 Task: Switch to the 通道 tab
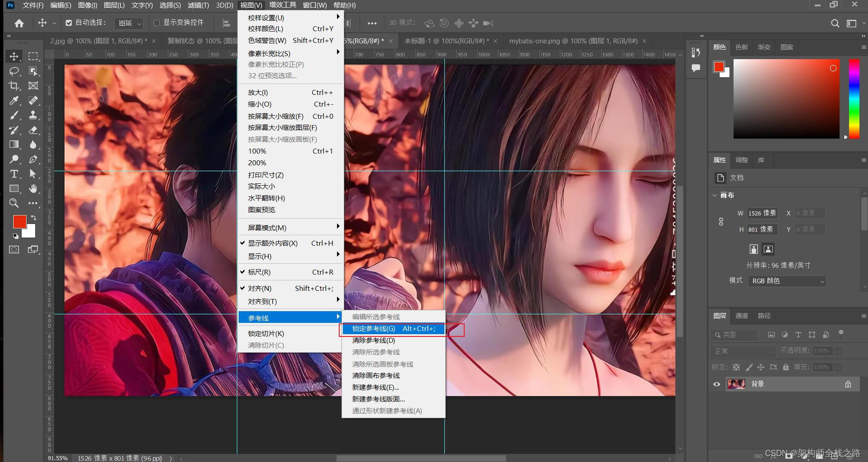pyautogui.click(x=742, y=316)
